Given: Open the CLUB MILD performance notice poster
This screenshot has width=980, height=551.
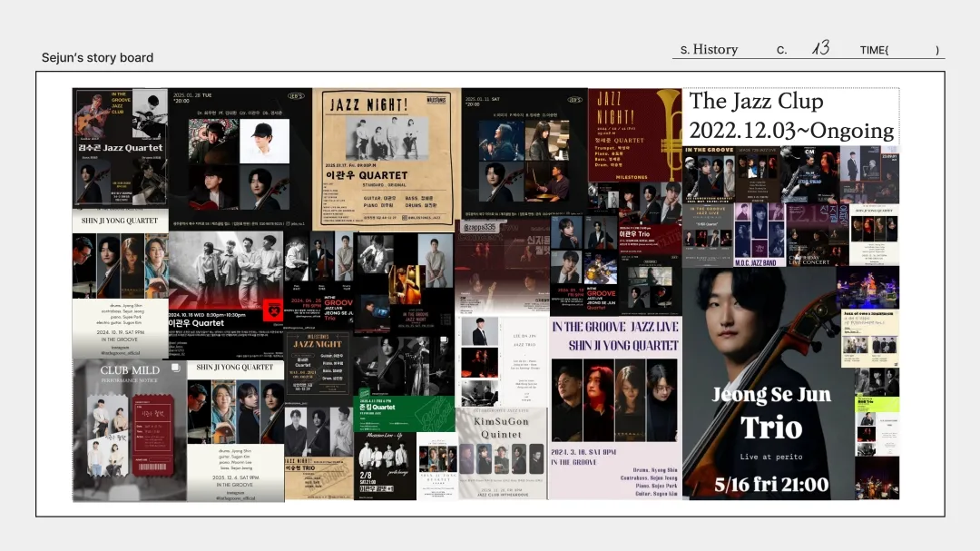Looking at the screenshot, I should click(130, 430).
